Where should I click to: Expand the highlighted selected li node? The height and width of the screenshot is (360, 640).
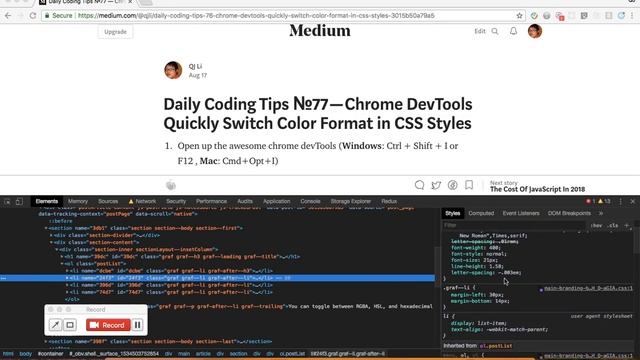(x=67, y=278)
